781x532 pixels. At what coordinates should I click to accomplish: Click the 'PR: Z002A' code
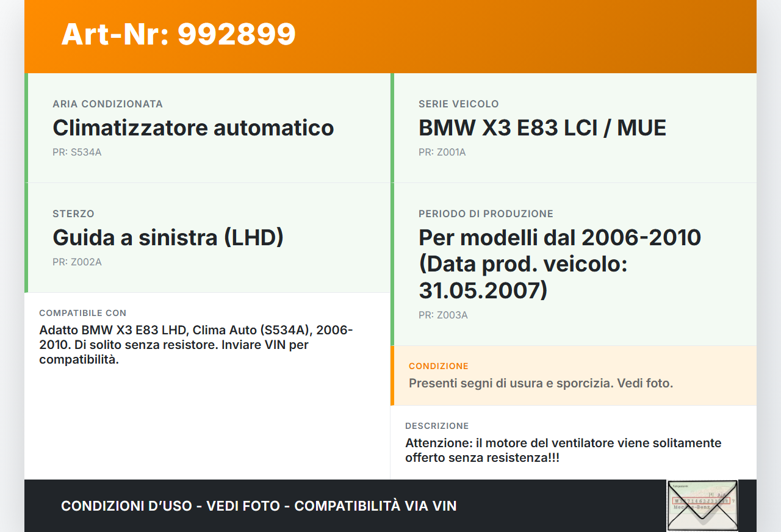click(77, 262)
